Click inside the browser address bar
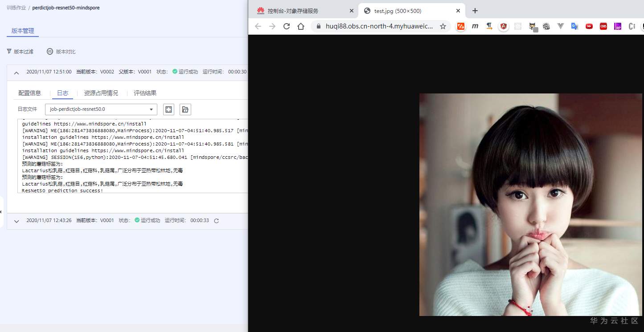Image resolution: width=644 pixels, height=332 pixels. tap(383, 26)
